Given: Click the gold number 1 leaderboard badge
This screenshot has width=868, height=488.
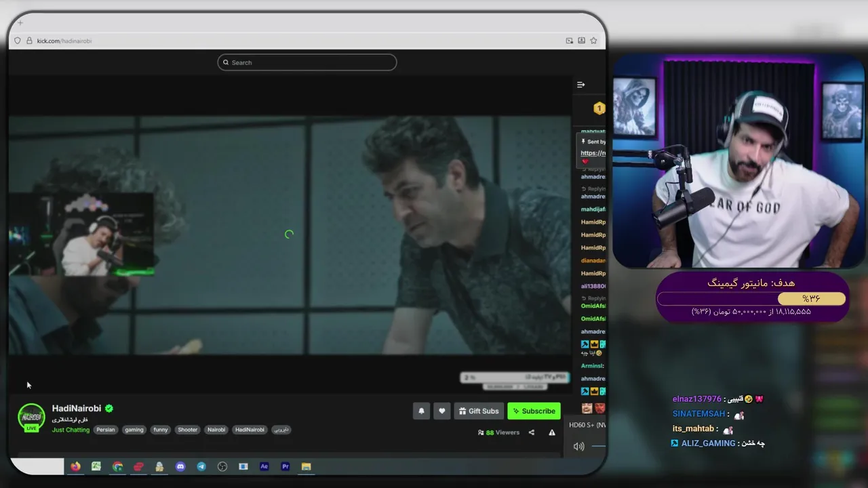Looking at the screenshot, I should [599, 108].
